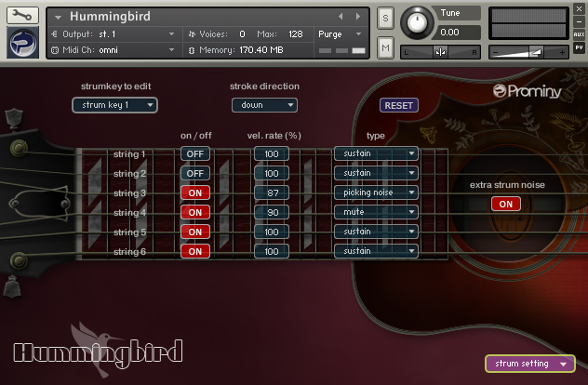
Task: Turn on string 1
Action: coord(195,153)
